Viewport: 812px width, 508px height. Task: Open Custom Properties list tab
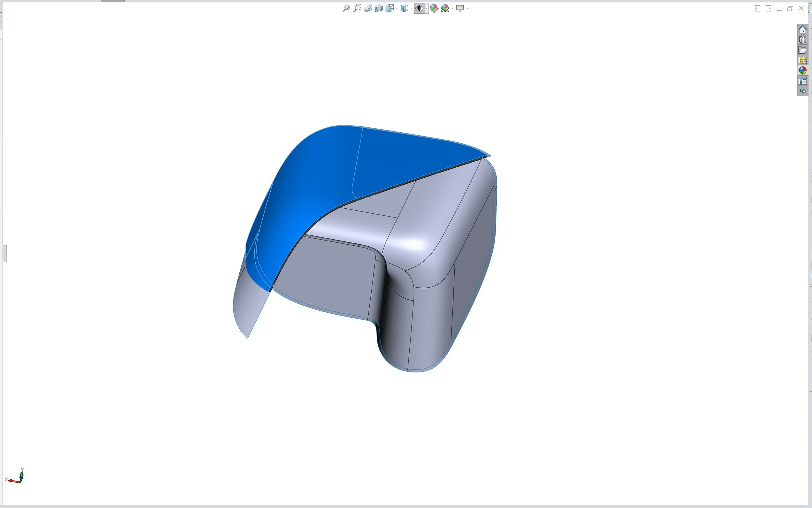click(802, 81)
